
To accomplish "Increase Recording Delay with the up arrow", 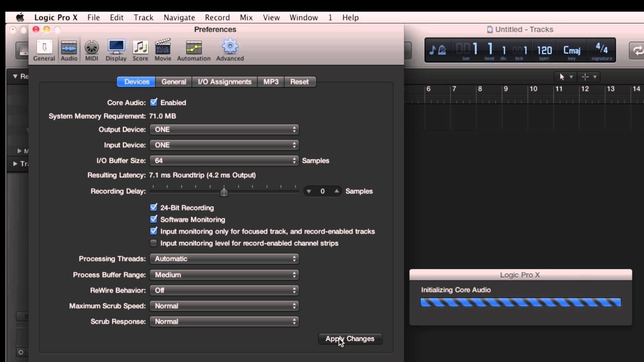I will point(336,191).
